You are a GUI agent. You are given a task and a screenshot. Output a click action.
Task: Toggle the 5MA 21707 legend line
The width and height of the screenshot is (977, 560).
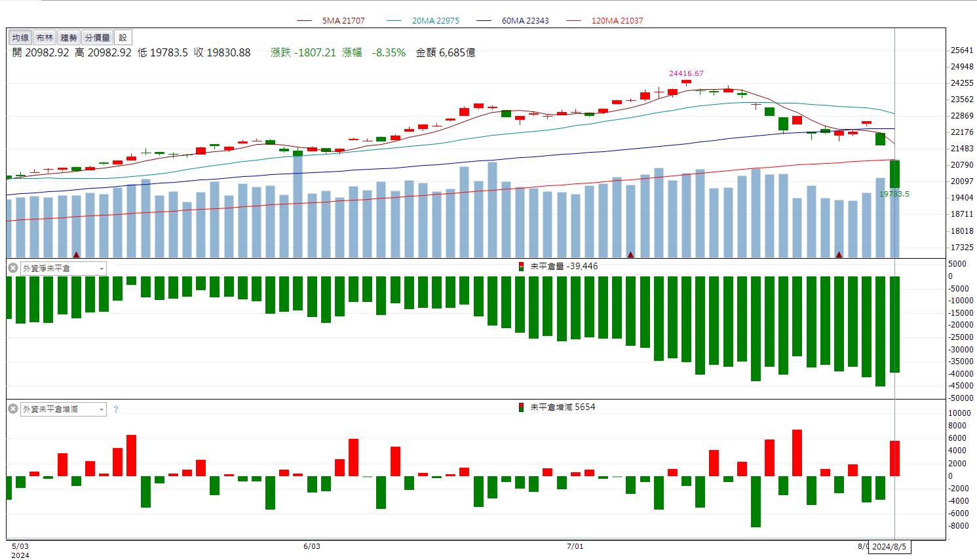click(331, 20)
